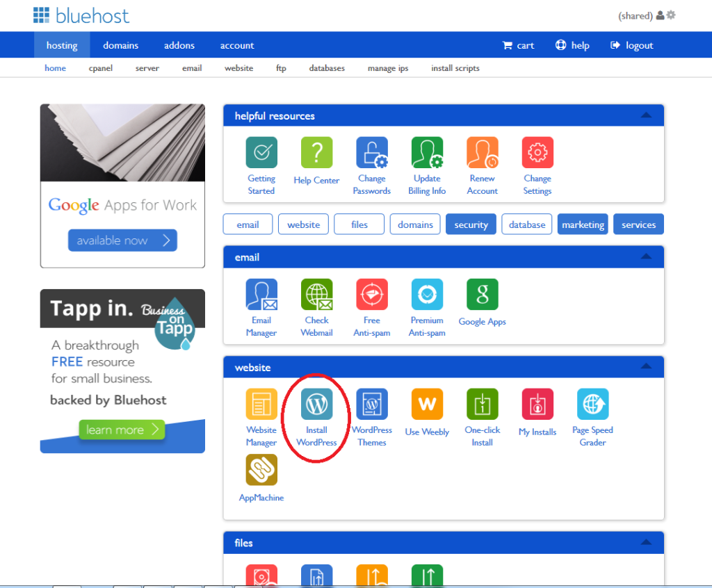The height and width of the screenshot is (588, 712).
Task: Select the cpanel submenu item
Action: coord(100,68)
